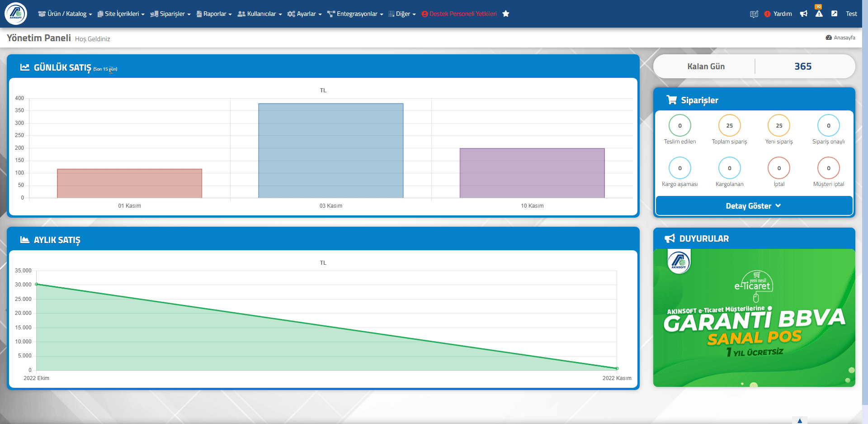Screen dimensions: 868x424
Task: Open the Ürün / Katalog menu
Action: pos(65,14)
